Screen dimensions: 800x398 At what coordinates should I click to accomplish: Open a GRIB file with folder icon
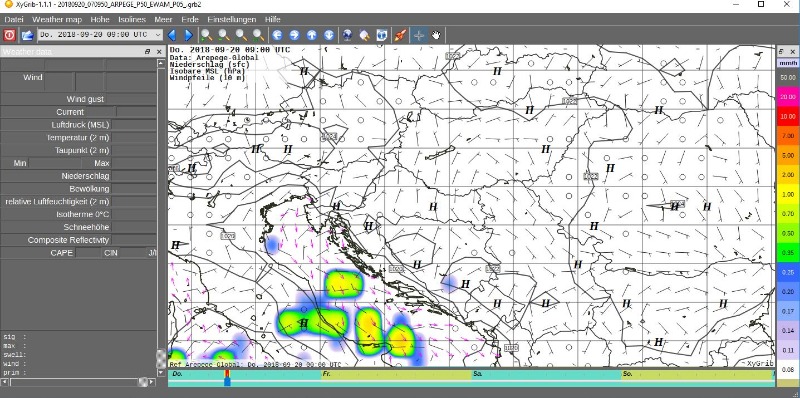point(27,35)
